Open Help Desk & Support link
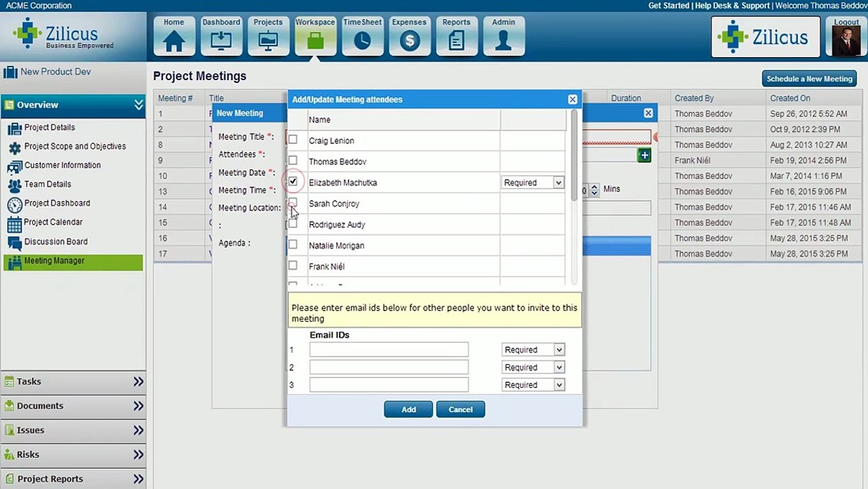This screenshot has height=489, width=868. point(732,5)
